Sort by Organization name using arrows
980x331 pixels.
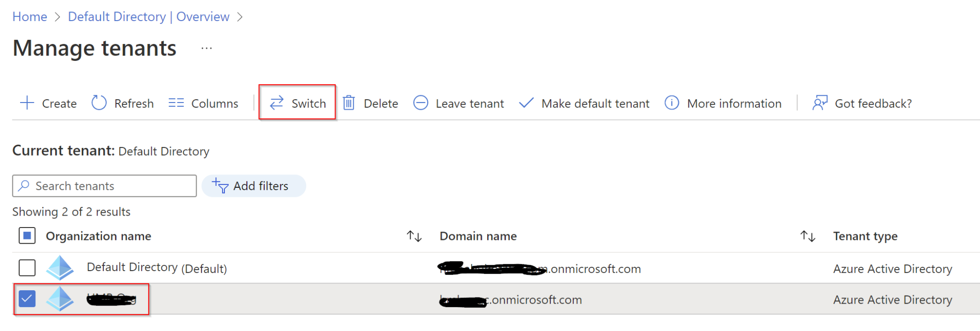[x=413, y=236]
